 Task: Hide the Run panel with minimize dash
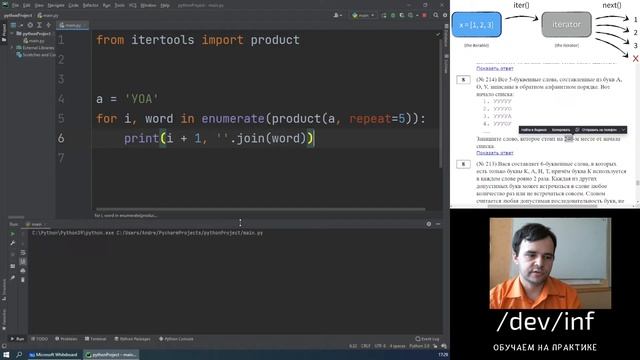tap(438, 224)
